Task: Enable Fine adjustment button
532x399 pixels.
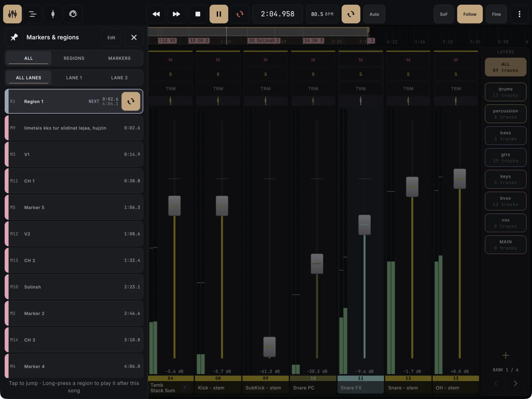Action: (x=496, y=14)
